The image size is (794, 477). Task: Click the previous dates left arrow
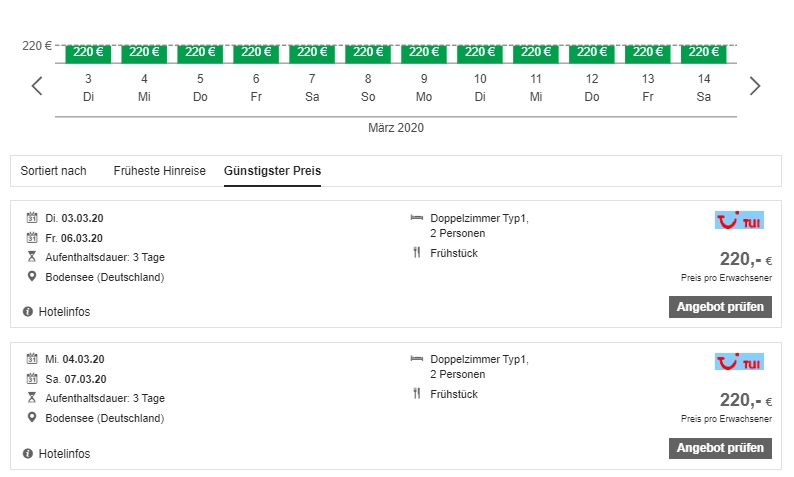(x=37, y=86)
